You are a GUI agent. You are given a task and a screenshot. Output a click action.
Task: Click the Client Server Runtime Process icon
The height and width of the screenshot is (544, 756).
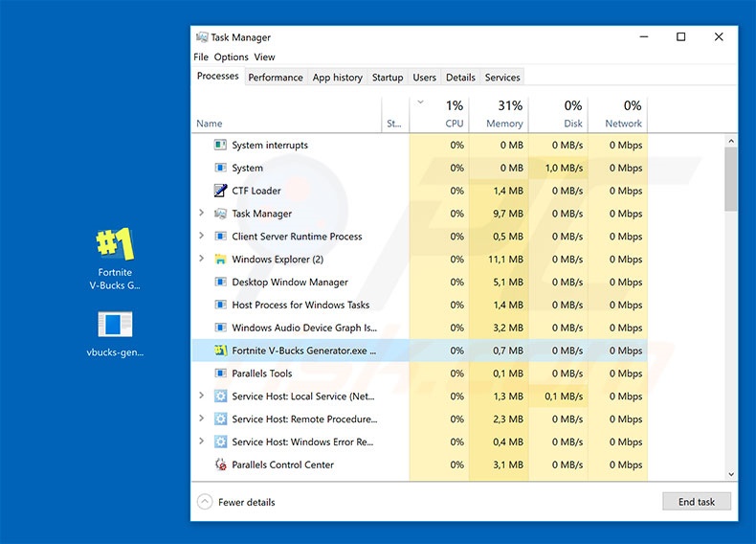click(220, 236)
